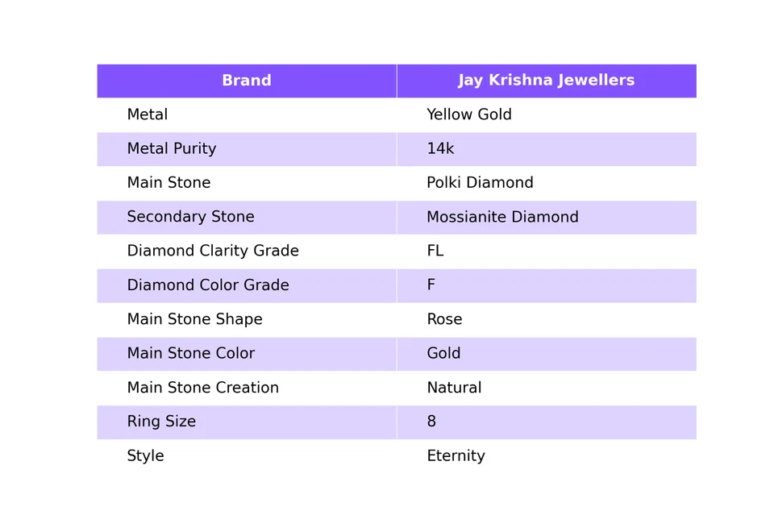The width and height of the screenshot is (774, 532).
Task: Click the Natural creation value
Action: (x=454, y=388)
